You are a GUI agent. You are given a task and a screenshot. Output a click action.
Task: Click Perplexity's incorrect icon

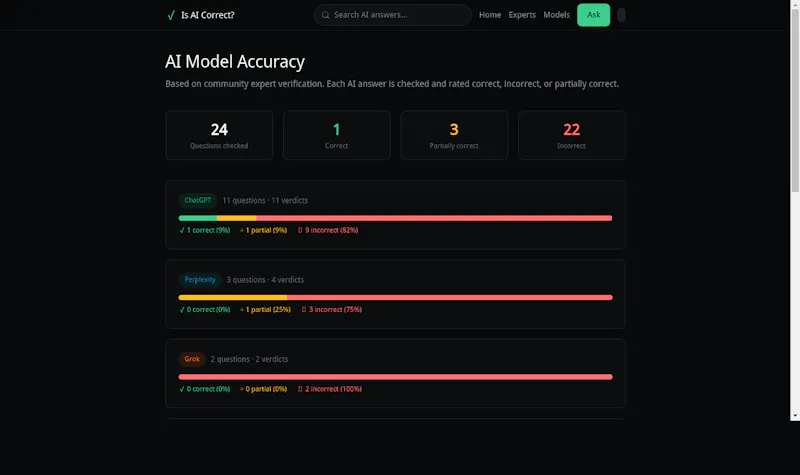click(x=304, y=310)
